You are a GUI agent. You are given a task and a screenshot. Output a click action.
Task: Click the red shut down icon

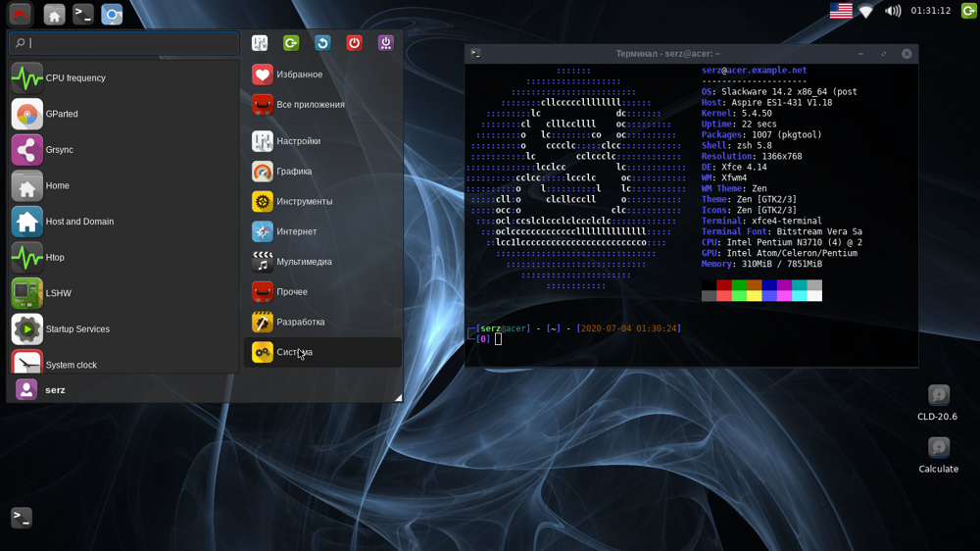(354, 43)
